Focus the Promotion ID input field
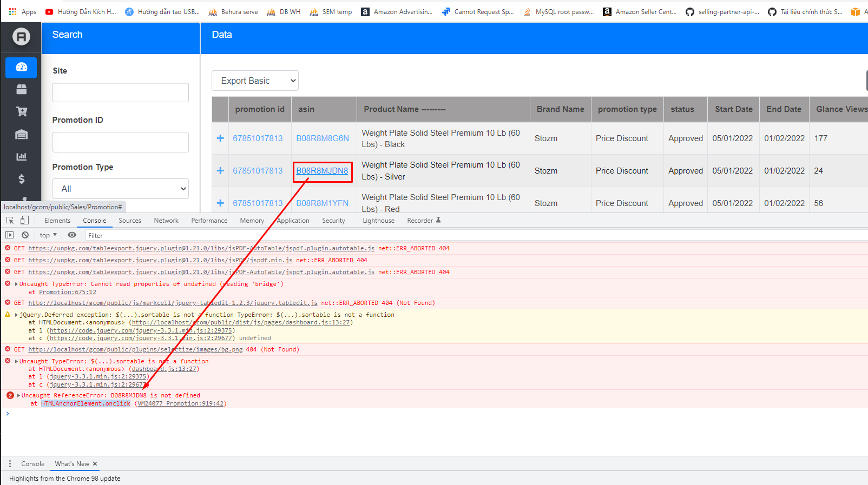Viewport: 868px width, 485px height. tap(121, 142)
